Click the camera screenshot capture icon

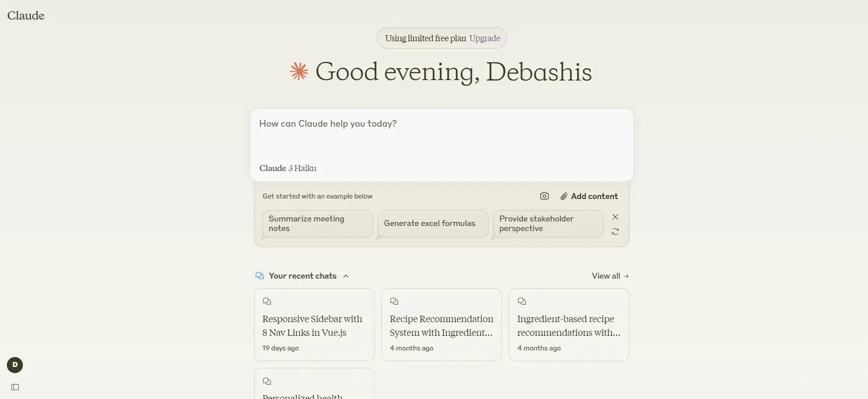pyautogui.click(x=544, y=196)
